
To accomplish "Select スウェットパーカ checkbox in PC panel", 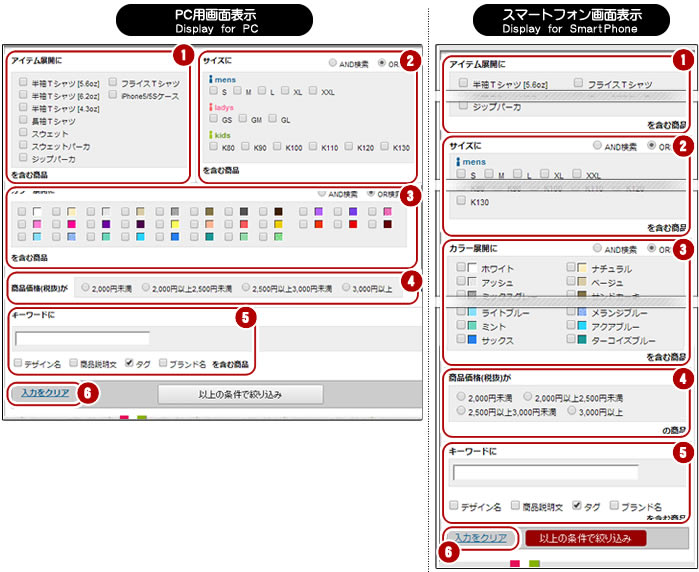I will [23, 145].
